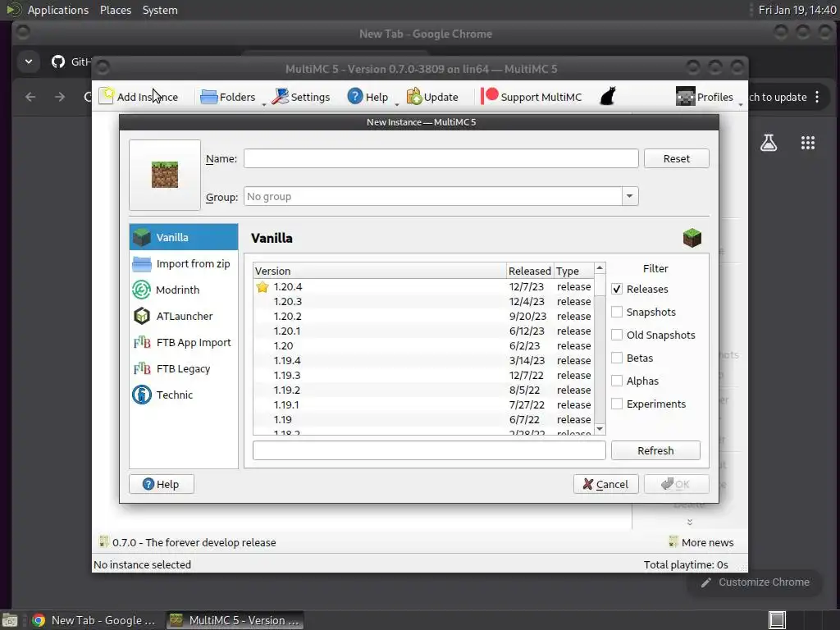
Task: Open the Folders toolbar icon
Action: click(x=208, y=97)
